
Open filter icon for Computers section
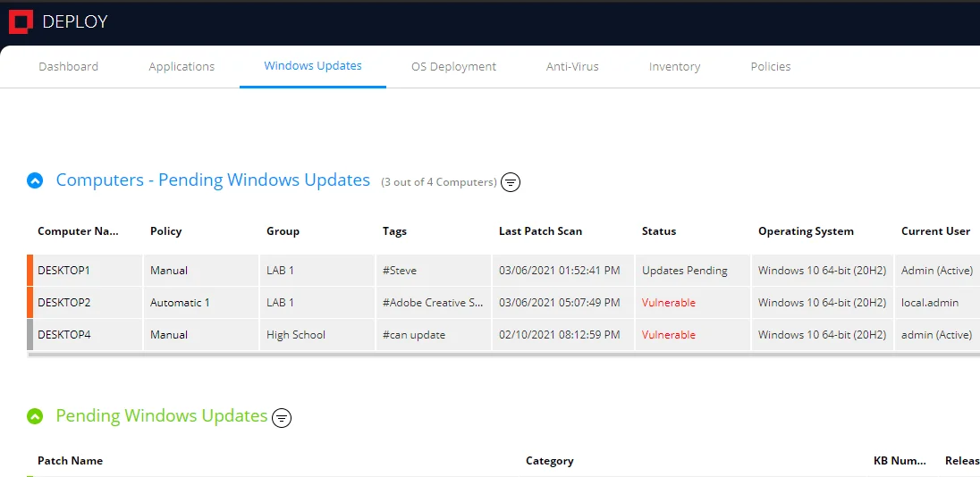[x=511, y=182]
